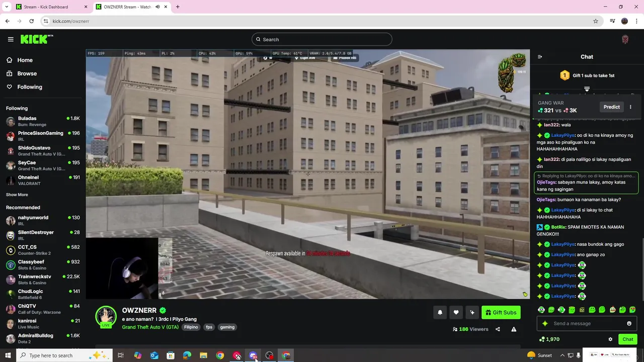The height and width of the screenshot is (362, 644).
Task: Open Buladas followed channel
Action: point(43,121)
